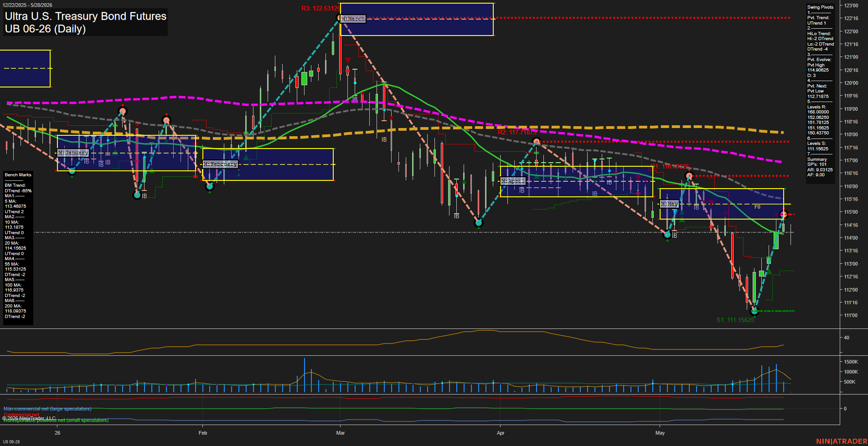
Task: Click the swing pivot low marker near S1 support
Action: (754, 311)
